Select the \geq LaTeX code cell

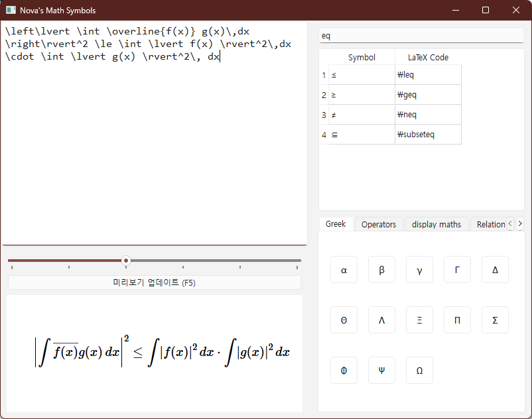(x=428, y=95)
